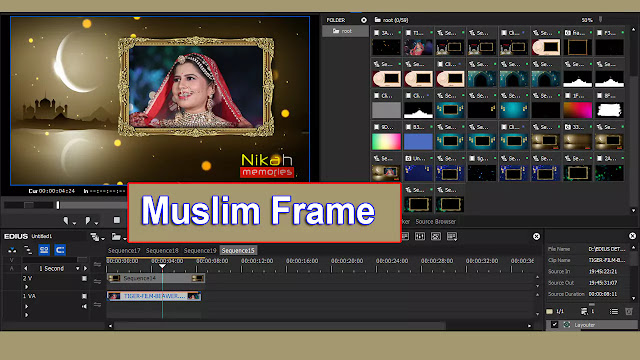This screenshot has width=640, height=360.
Task: Select the solid blue color clip thumbnail
Action: tap(418, 142)
